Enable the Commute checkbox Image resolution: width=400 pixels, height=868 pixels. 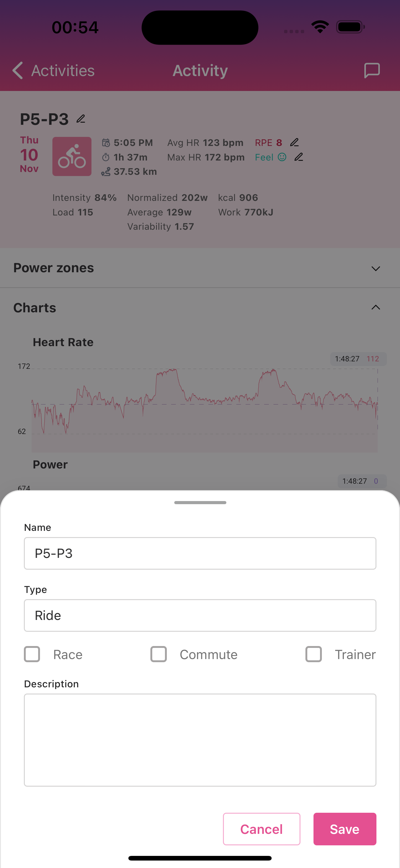[158, 654]
